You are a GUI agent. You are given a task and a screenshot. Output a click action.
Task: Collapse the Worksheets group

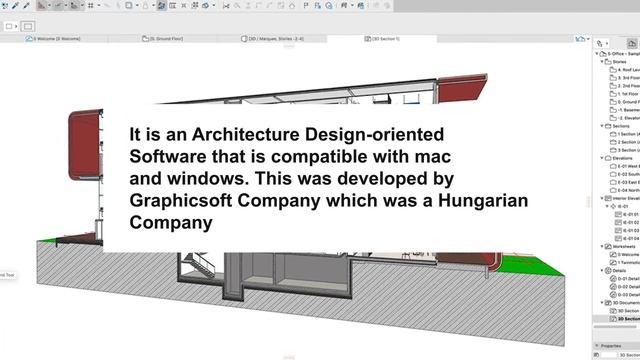pos(602,247)
